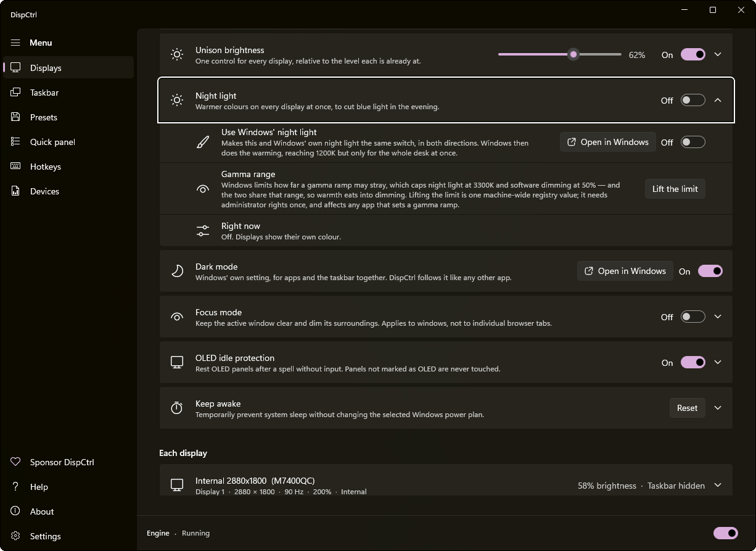Click the moon icon beside Dark mode
Viewport: 756px width, 551px height.
(x=177, y=271)
